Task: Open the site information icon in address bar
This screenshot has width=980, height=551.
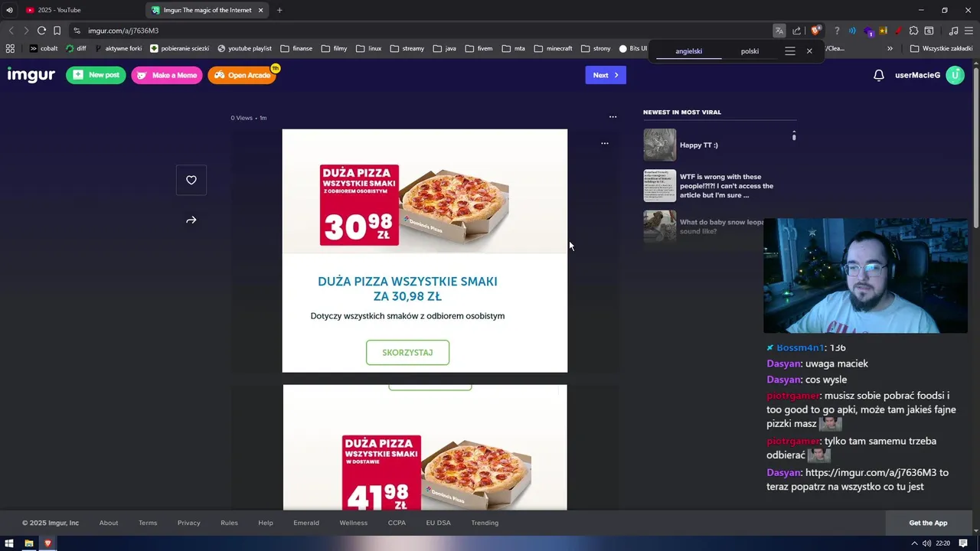Action: tap(77, 31)
